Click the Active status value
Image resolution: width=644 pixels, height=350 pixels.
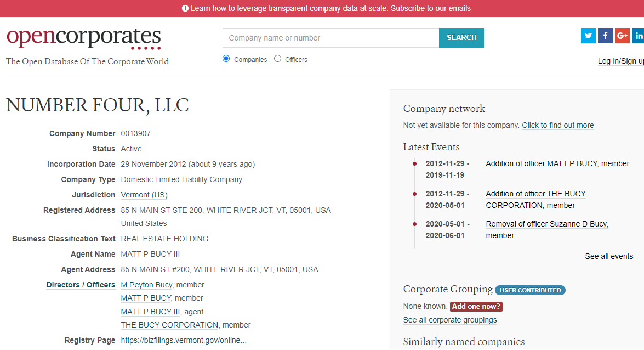tap(131, 149)
